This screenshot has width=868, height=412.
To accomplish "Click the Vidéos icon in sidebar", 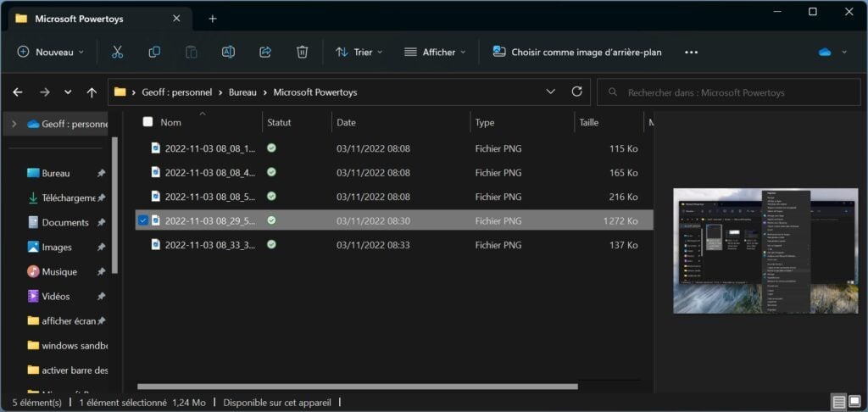I will pyautogui.click(x=33, y=296).
